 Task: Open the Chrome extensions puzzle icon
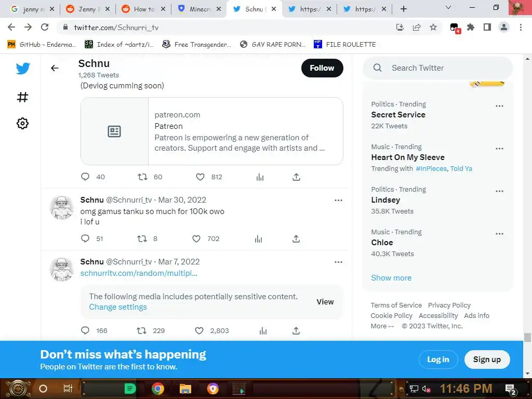click(471, 27)
